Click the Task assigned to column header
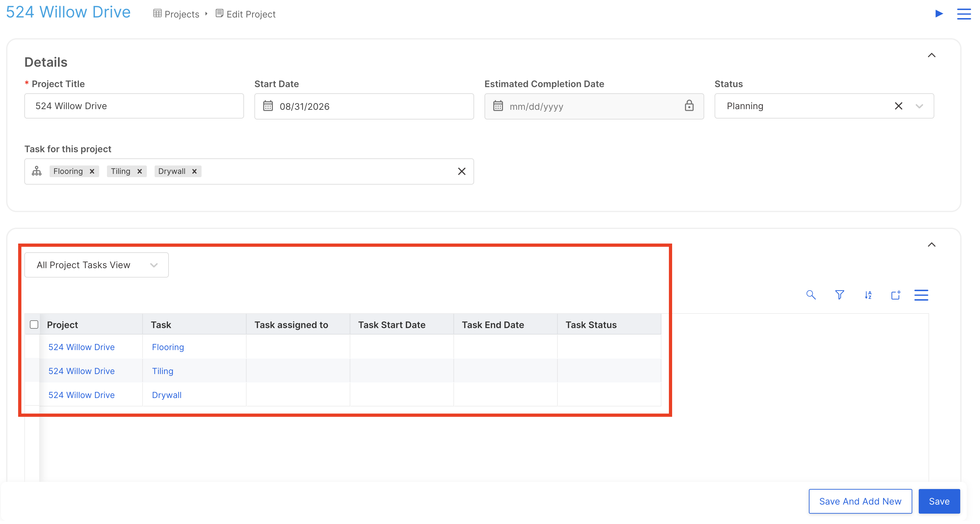 pos(298,325)
